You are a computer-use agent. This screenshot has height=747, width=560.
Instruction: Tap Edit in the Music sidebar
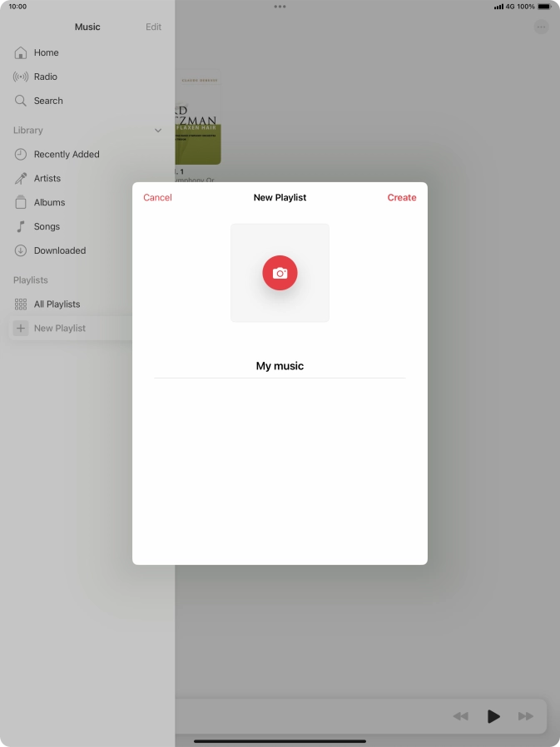coord(154,27)
